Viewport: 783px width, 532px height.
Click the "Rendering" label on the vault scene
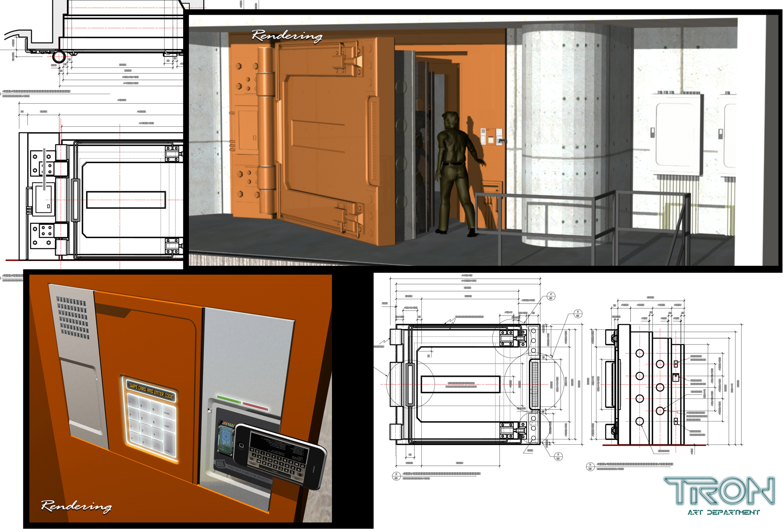(x=287, y=36)
